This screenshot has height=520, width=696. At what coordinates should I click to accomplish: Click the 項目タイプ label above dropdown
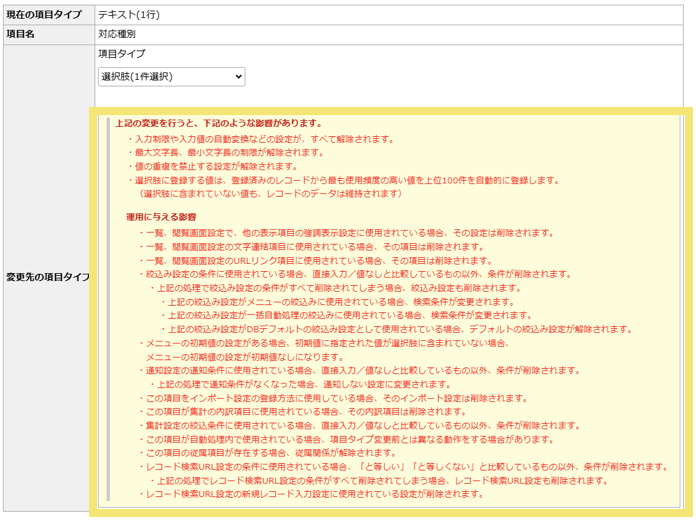[121, 53]
